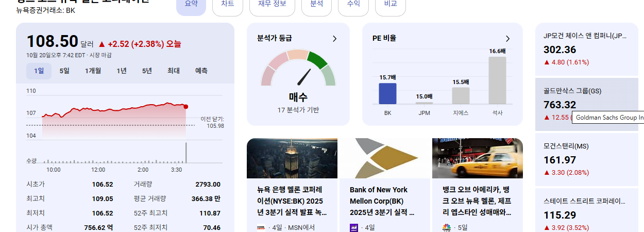
Task: Click the tall volume spike bar
Action: 186,153
